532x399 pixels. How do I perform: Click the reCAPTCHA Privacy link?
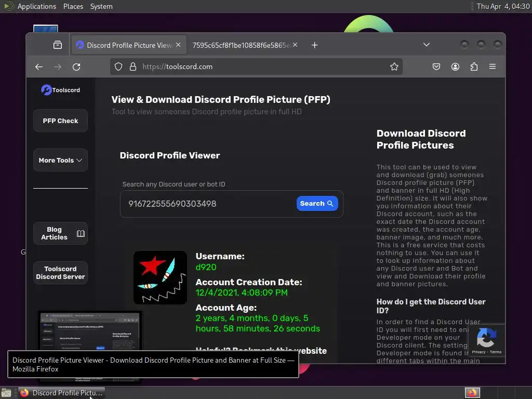click(x=478, y=352)
